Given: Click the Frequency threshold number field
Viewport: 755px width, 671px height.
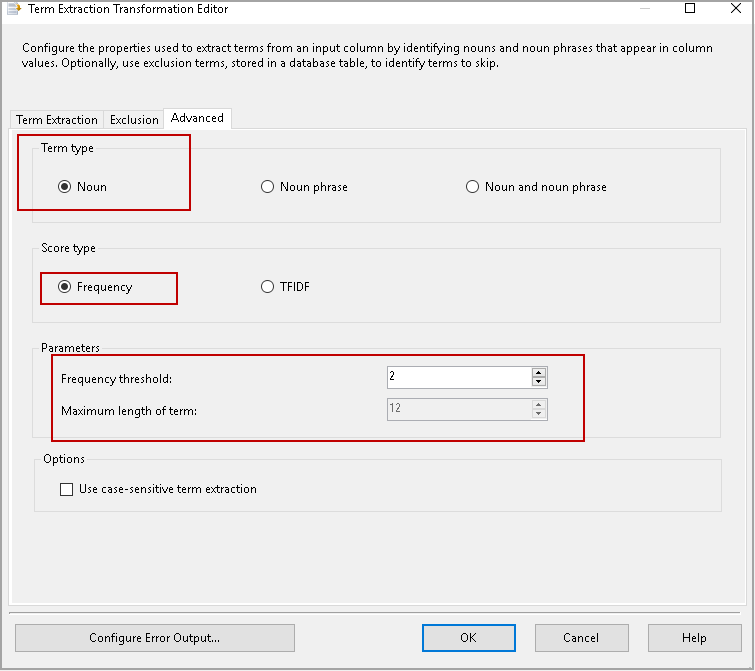Looking at the screenshot, I should [458, 377].
